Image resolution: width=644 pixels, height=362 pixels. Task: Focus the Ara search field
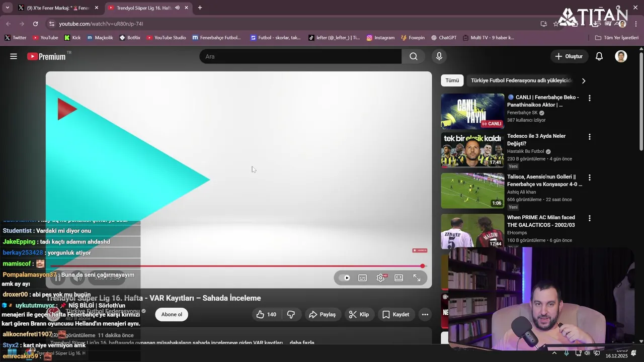[x=300, y=56]
